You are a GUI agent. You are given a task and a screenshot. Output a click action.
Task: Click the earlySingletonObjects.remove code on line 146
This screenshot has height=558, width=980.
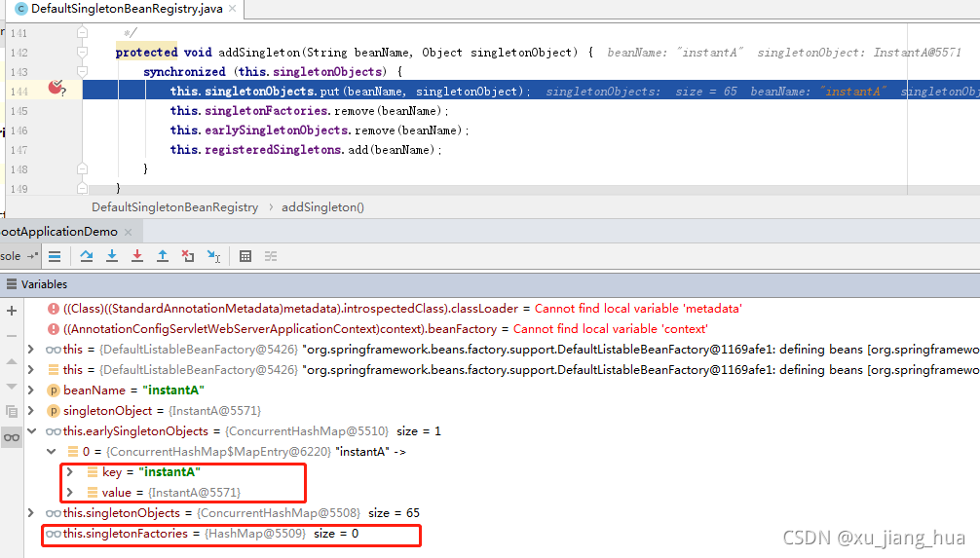pos(320,130)
